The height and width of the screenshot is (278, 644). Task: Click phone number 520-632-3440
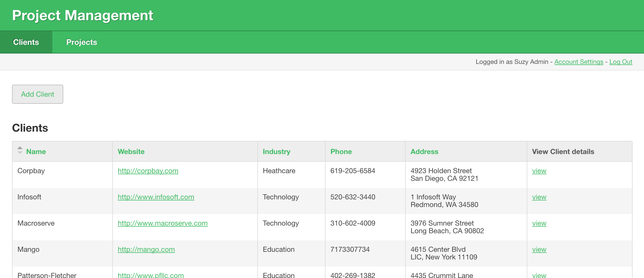(353, 197)
